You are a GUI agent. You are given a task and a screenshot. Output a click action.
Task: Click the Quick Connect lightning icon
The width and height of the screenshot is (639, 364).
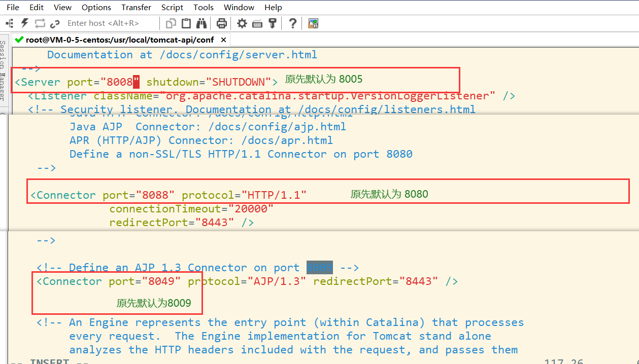[24, 23]
